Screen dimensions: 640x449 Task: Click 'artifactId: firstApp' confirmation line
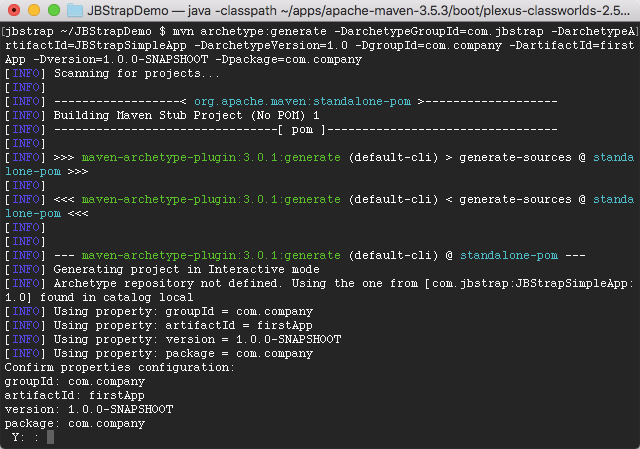75,396
